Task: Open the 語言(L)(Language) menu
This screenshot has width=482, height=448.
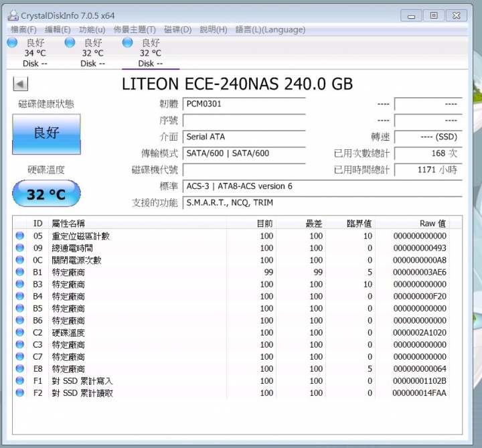Action: (270, 29)
